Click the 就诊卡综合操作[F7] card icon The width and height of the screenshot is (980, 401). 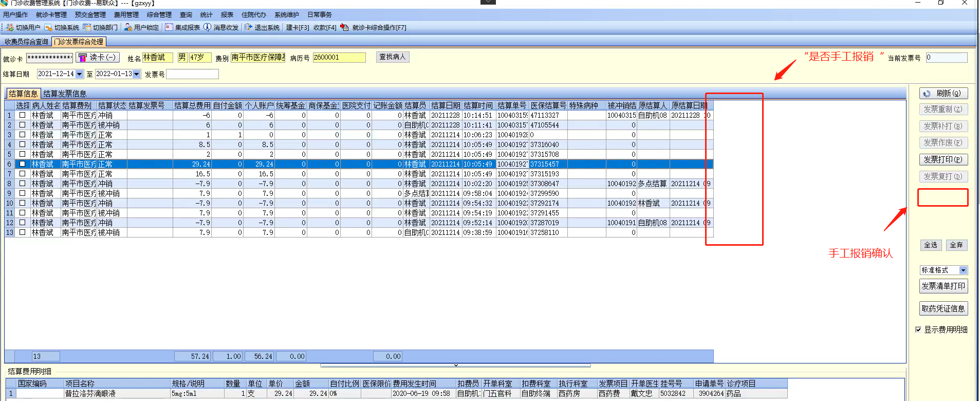pos(344,27)
